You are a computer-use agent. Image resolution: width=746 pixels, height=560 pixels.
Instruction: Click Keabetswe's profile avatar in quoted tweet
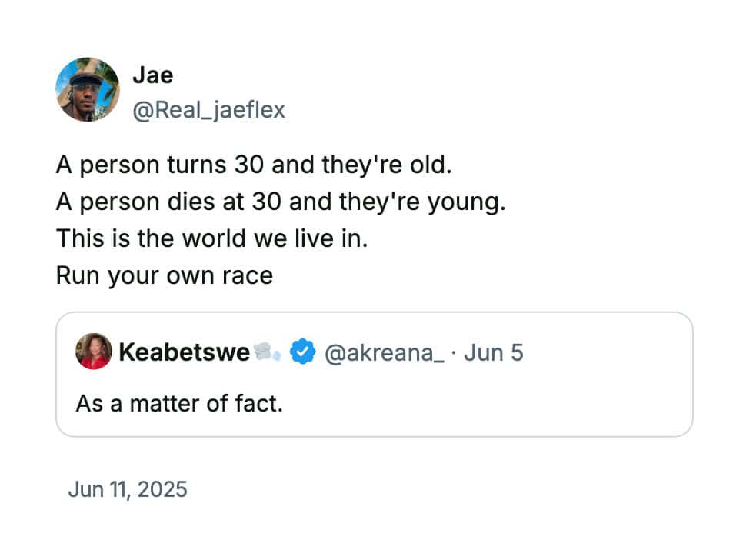coord(94,351)
